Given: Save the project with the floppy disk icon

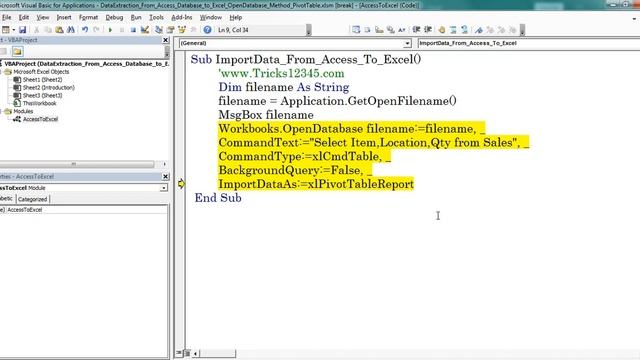Looking at the screenshot, I should [22, 30].
